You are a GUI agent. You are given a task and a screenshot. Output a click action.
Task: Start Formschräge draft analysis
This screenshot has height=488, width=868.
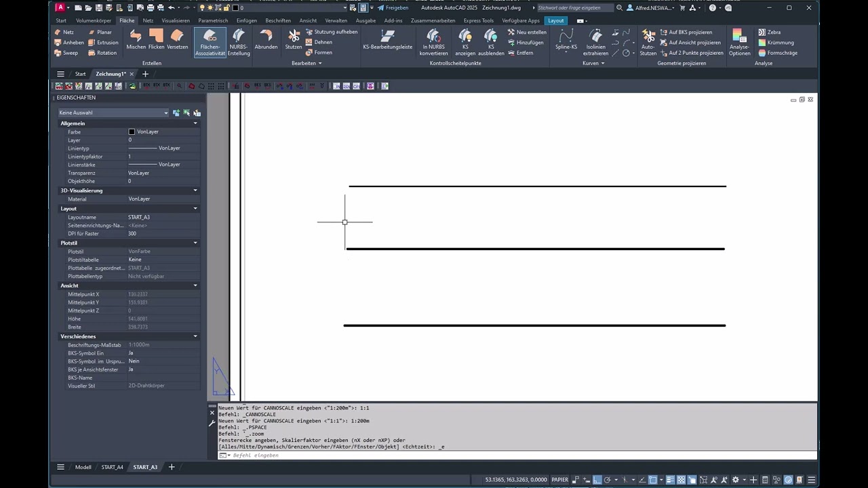(778, 52)
